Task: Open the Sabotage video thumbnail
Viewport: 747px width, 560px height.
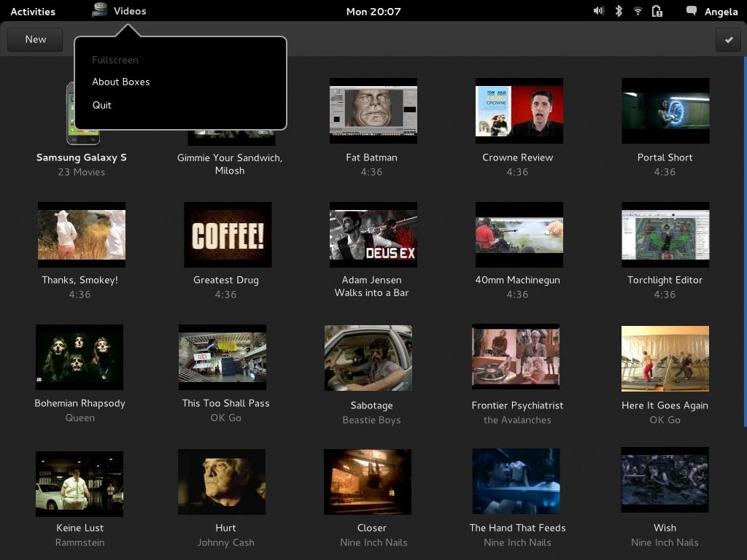Action: (368, 358)
